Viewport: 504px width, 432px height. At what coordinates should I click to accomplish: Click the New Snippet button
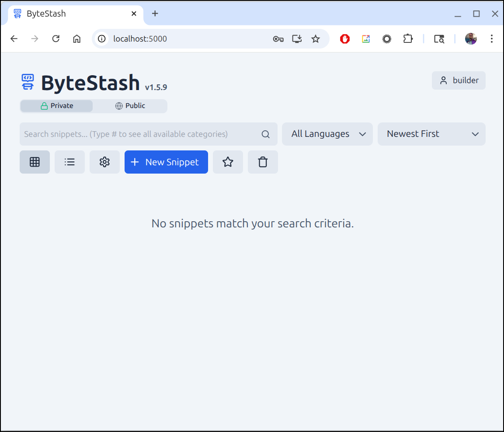pyautogui.click(x=166, y=162)
